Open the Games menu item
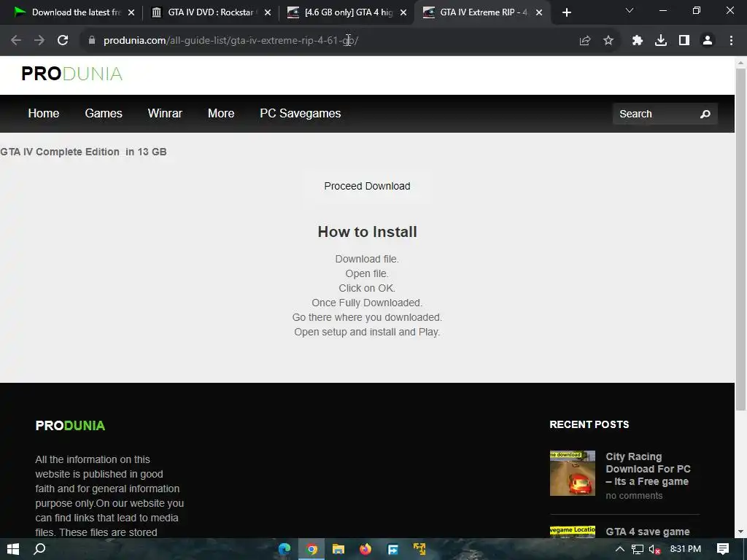This screenshot has height=560, width=747. [104, 113]
